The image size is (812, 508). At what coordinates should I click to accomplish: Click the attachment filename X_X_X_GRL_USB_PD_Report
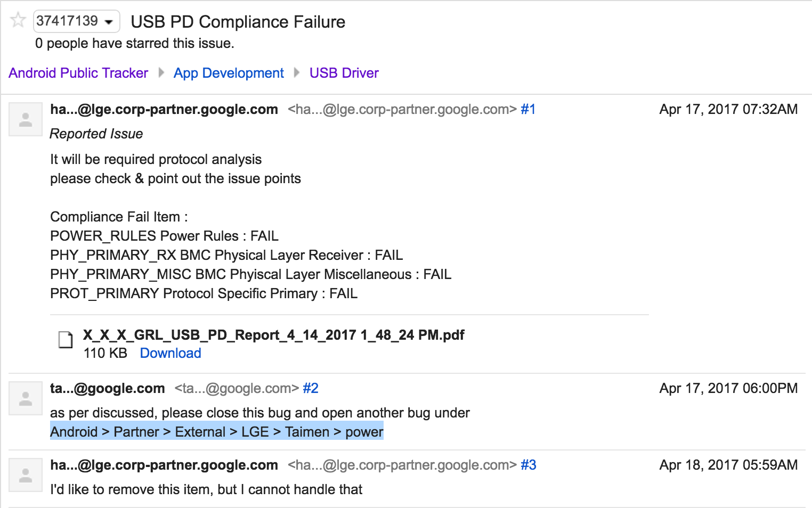point(273,335)
